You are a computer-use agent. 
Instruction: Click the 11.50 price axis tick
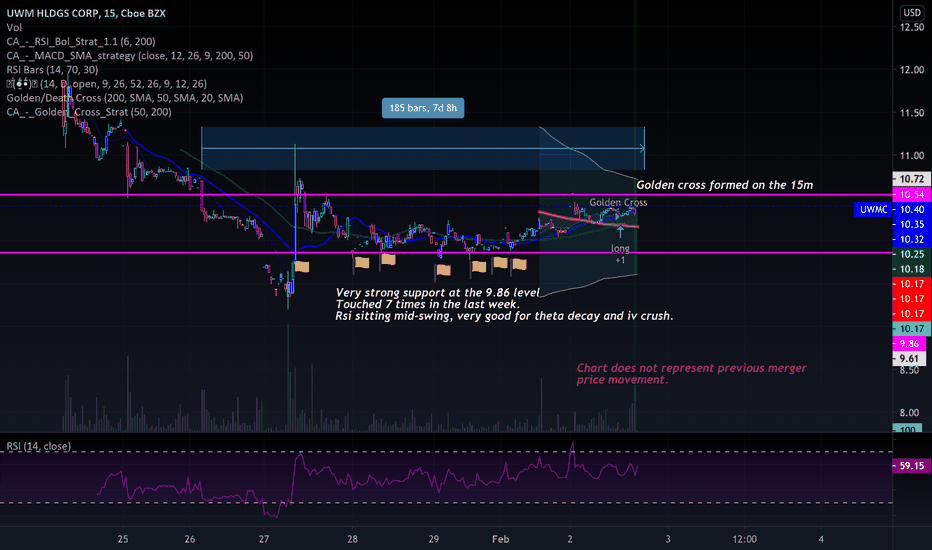pos(912,112)
